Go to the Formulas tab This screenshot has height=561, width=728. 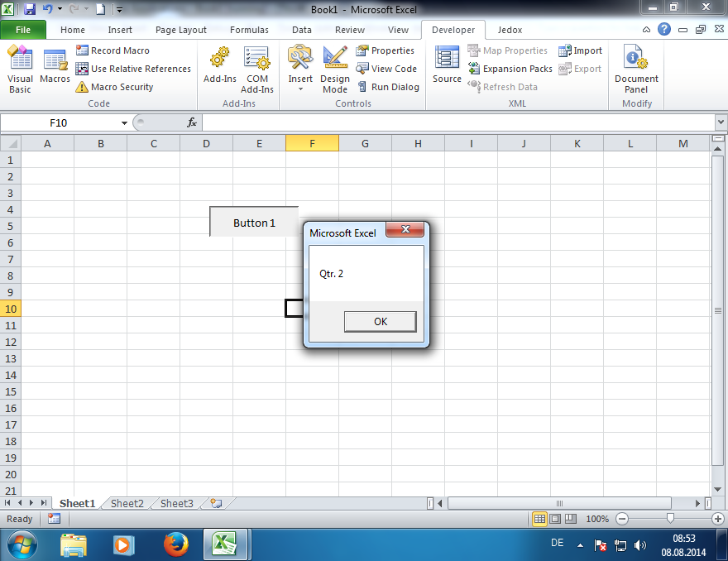(x=249, y=30)
